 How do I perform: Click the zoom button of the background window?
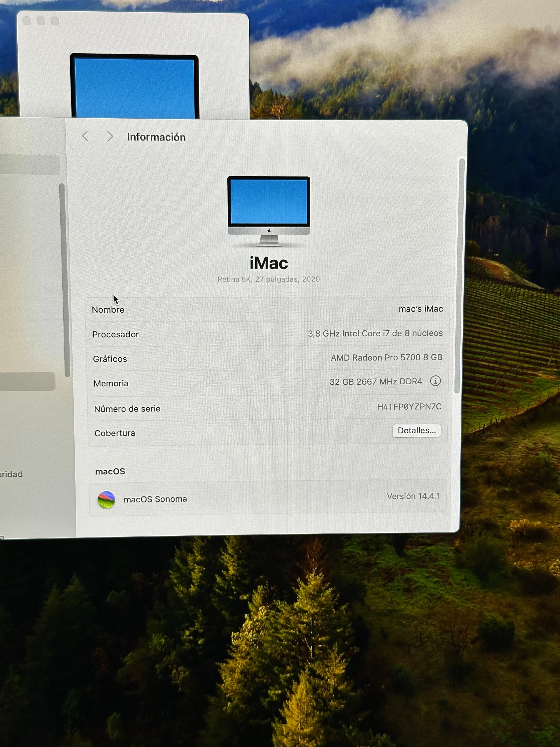pyautogui.click(x=55, y=21)
